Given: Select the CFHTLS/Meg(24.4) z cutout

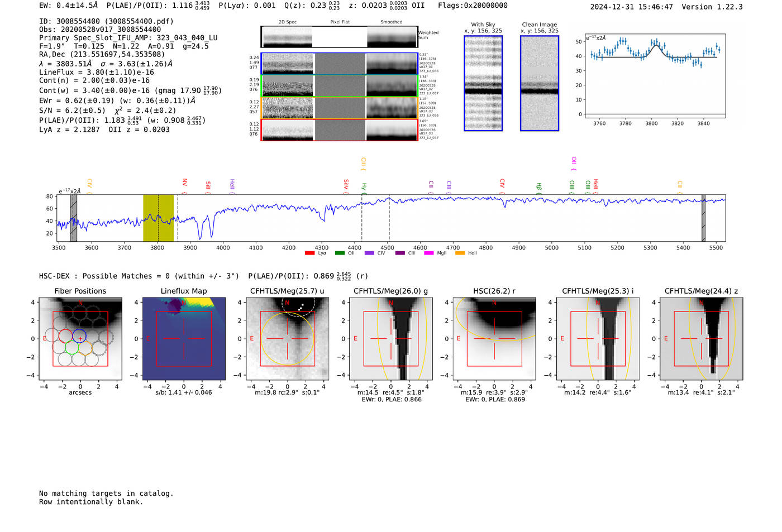Looking at the screenshot, I should click(701, 339).
